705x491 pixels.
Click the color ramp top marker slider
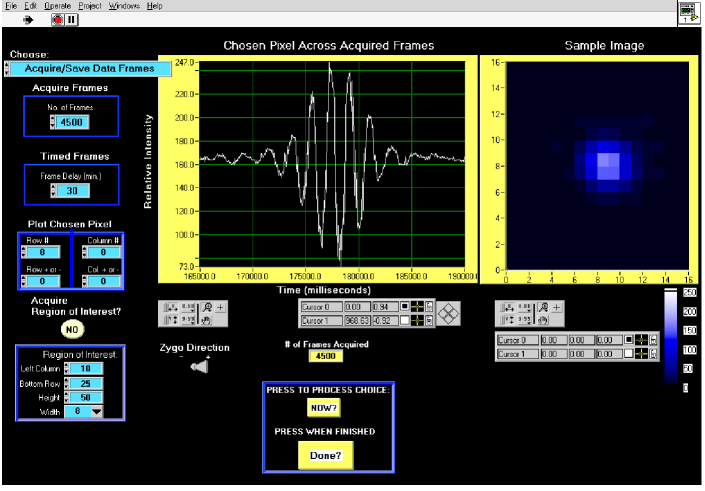click(x=670, y=290)
